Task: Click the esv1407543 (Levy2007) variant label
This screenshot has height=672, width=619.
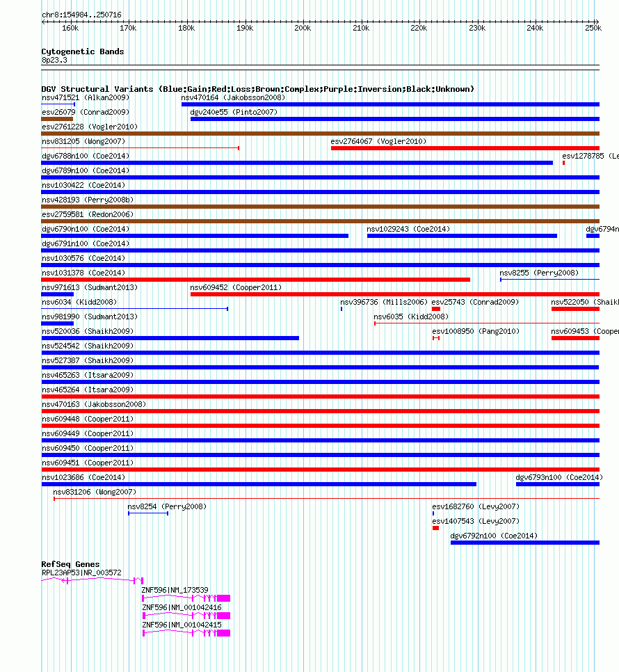Action: [x=476, y=520]
